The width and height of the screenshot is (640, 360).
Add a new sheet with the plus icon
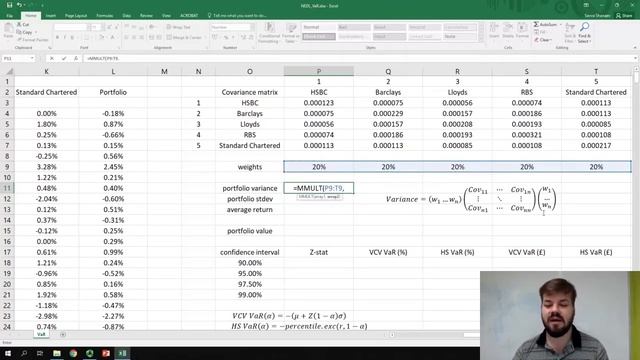click(63, 335)
